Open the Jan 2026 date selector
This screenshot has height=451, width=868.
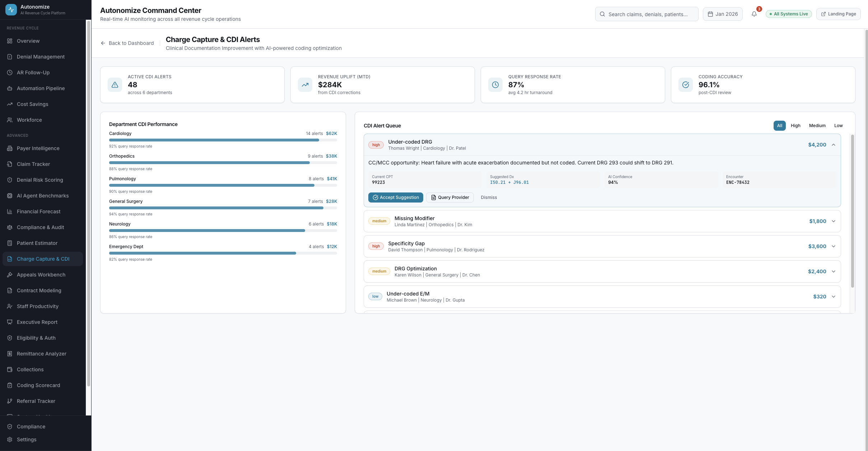tap(723, 14)
